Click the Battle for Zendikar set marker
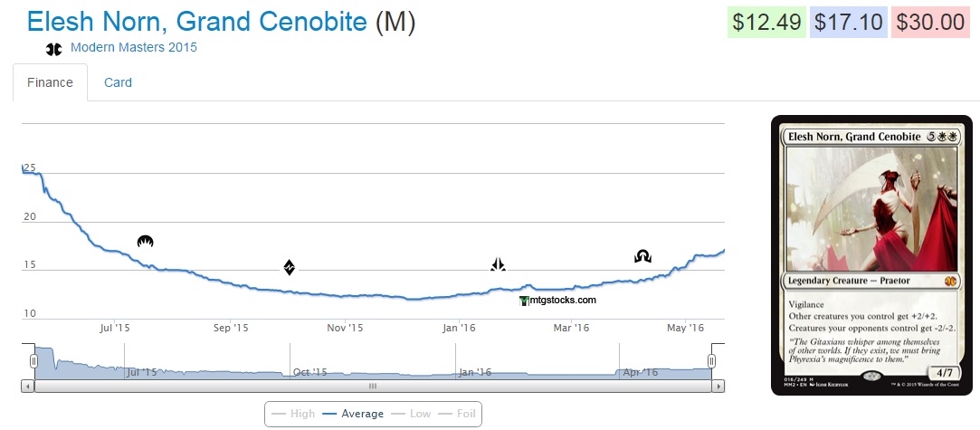Screen dimensions: 980x430 (x=290, y=267)
